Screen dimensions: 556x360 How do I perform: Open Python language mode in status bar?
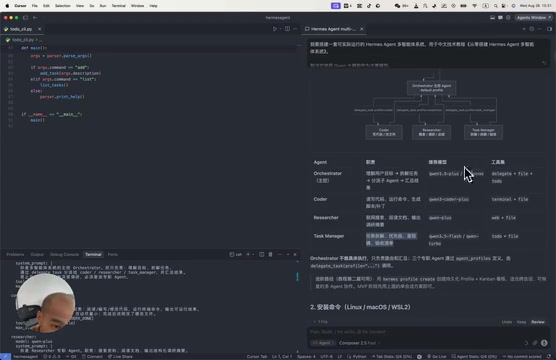coord(359,356)
